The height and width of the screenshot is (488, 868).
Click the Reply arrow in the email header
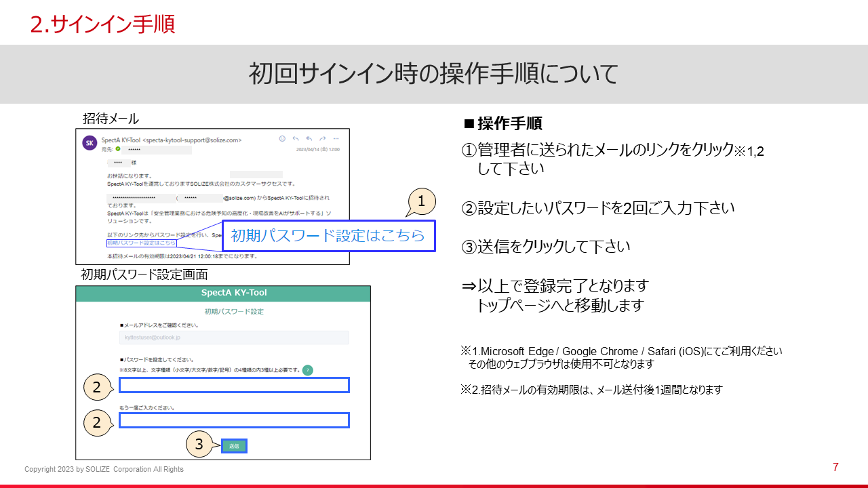[296, 138]
